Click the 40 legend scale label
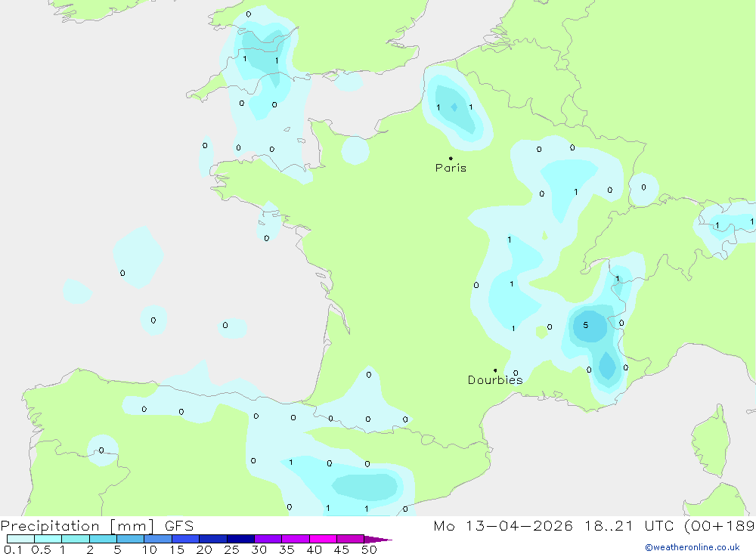The height and width of the screenshot is (554, 756). (x=314, y=549)
